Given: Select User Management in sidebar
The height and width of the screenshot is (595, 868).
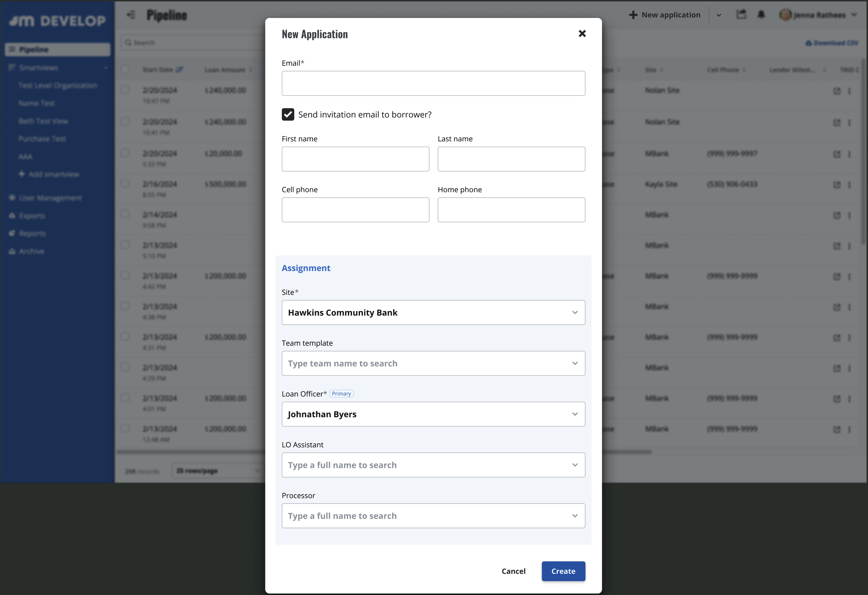Looking at the screenshot, I should [50, 198].
